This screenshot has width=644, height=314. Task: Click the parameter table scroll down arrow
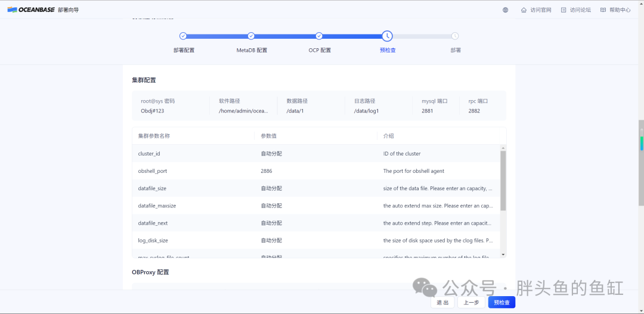pos(503,254)
